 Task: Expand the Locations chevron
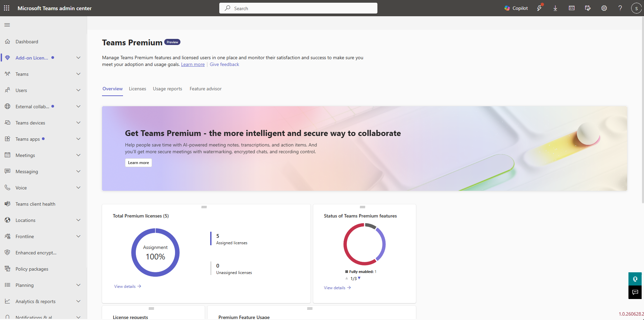tap(78, 220)
